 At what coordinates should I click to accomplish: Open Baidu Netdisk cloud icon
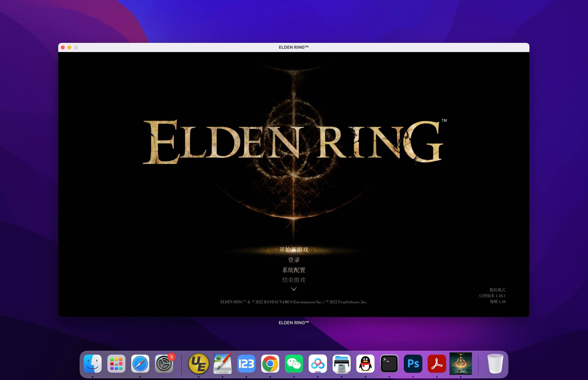click(318, 364)
